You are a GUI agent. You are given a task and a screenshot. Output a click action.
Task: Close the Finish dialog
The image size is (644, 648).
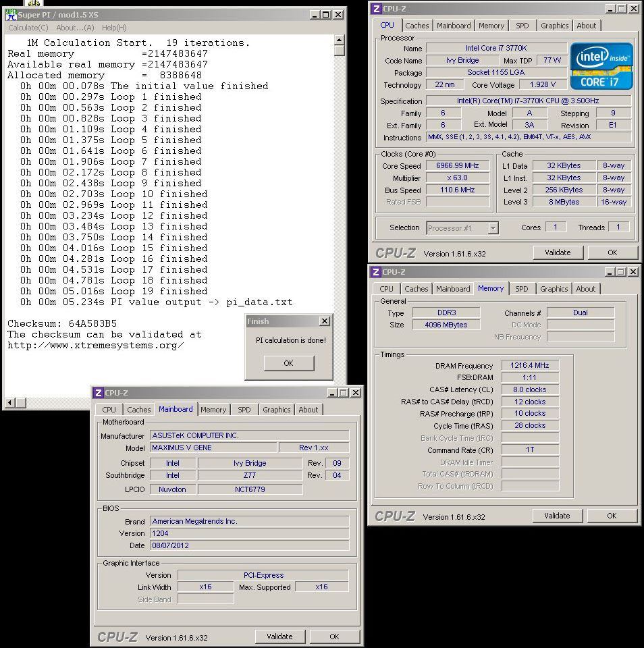coord(325,321)
